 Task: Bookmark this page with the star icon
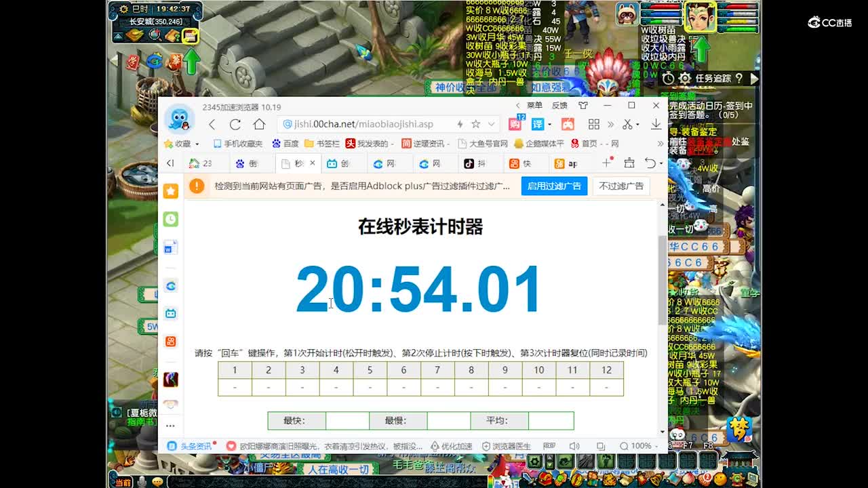pyautogui.click(x=476, y=124)
